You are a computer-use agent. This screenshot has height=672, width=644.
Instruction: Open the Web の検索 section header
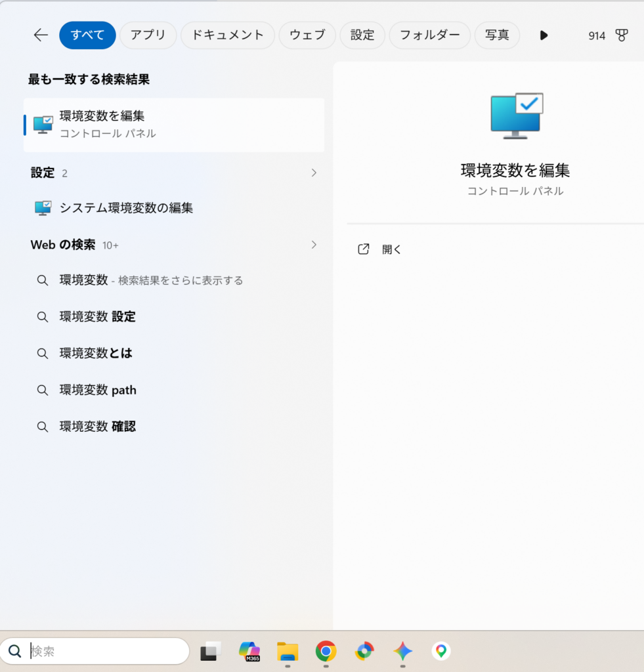click(x=63, y=245)
